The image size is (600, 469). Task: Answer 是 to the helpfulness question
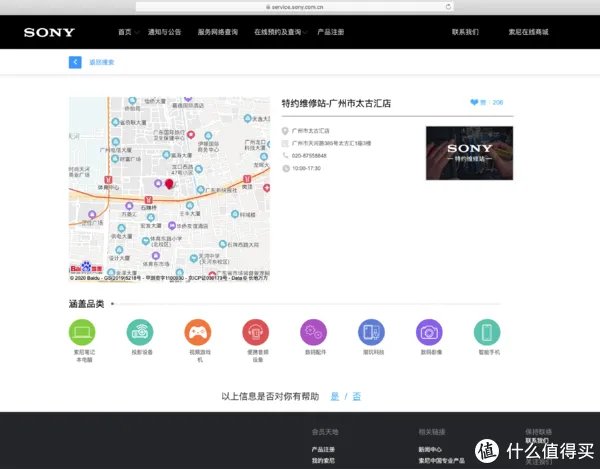pos(335,396)
